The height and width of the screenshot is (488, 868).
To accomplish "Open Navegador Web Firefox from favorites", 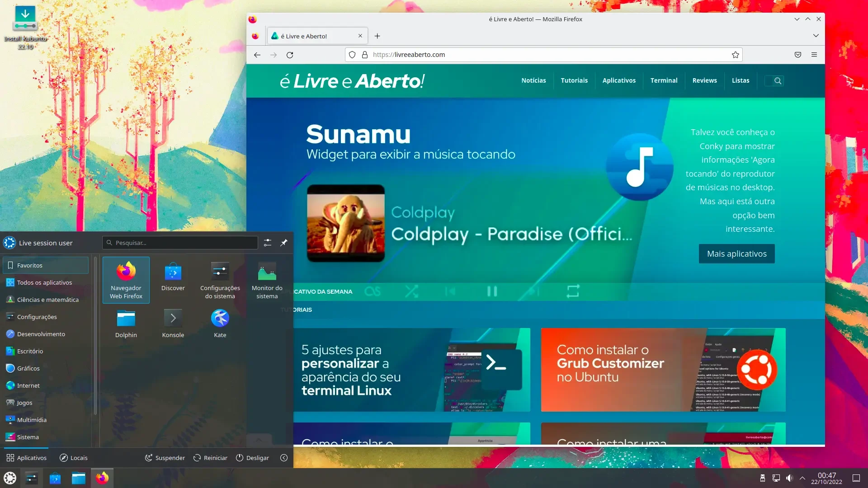I will 126,280.
